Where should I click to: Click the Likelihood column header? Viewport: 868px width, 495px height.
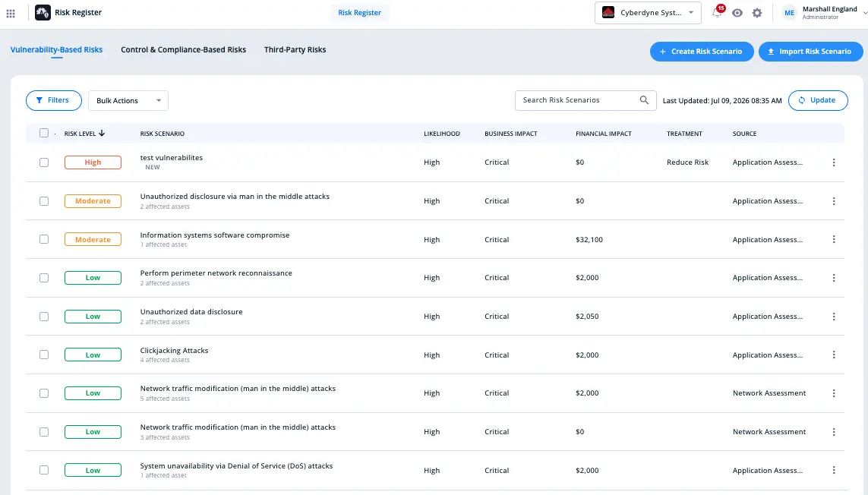pos(442,134)
